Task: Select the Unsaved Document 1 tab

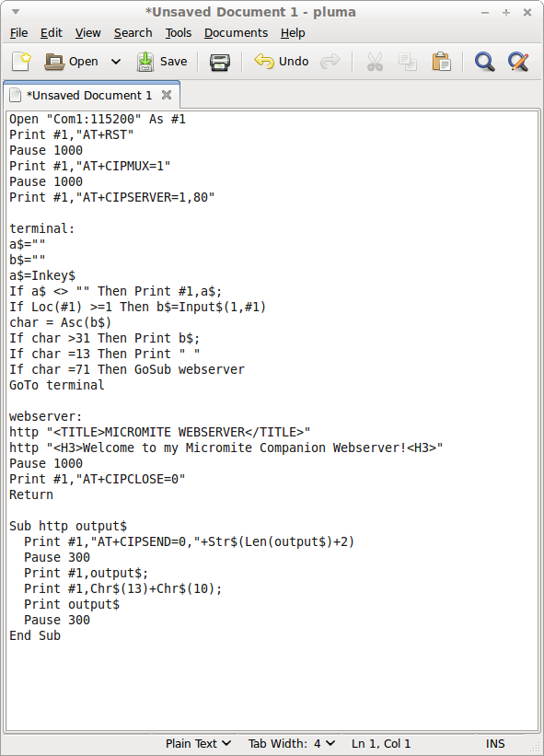Action: [87, 94]
